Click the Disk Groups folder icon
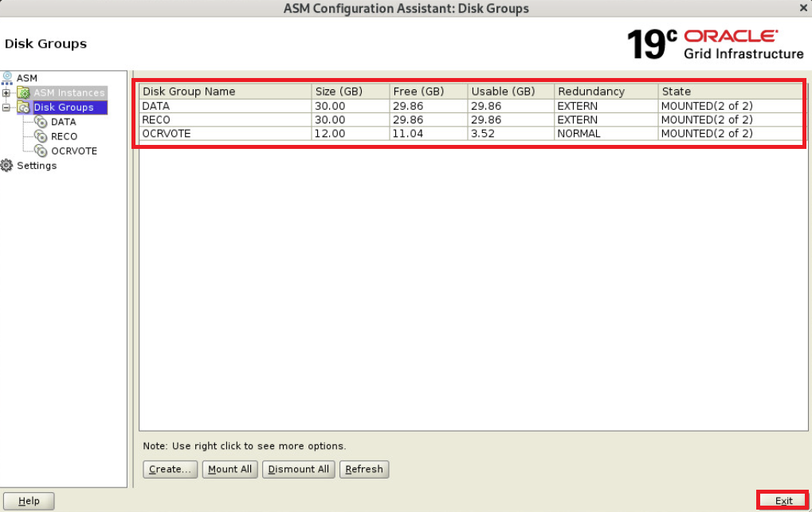 tap(23, 107)
